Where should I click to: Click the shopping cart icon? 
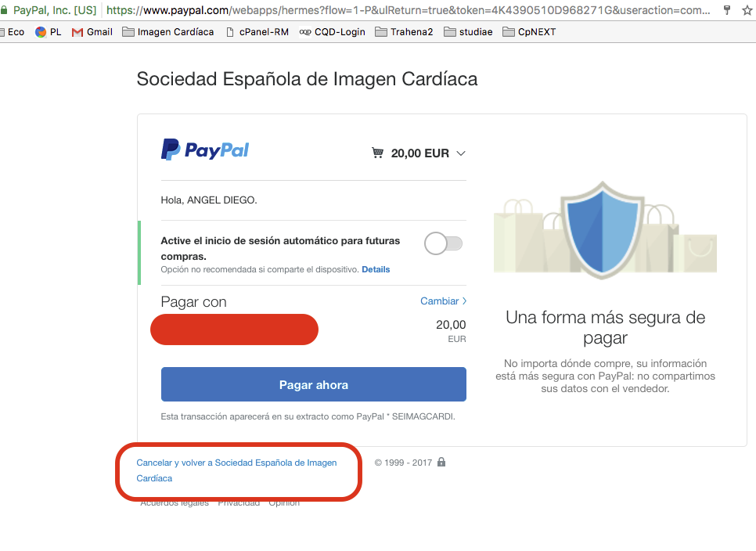[377, 153]
